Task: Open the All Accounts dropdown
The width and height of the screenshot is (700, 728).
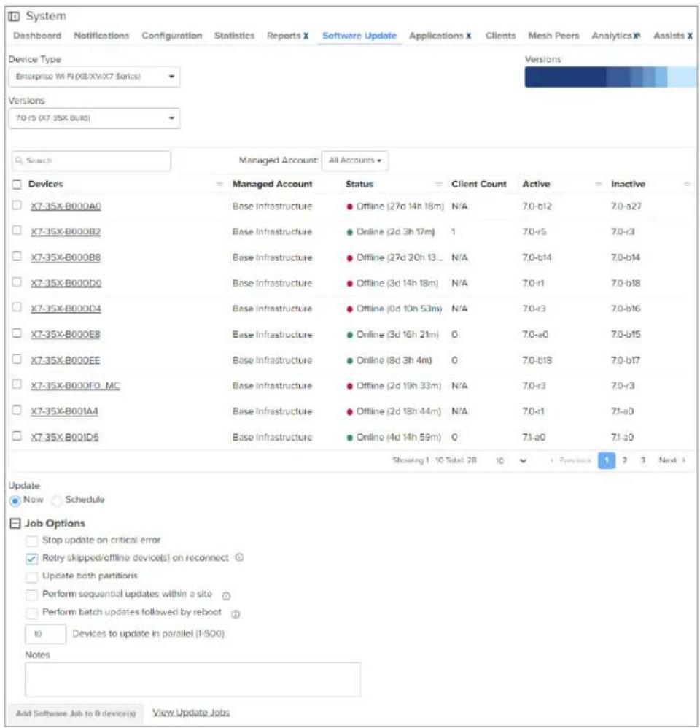Action: click(x=355, y=160)
